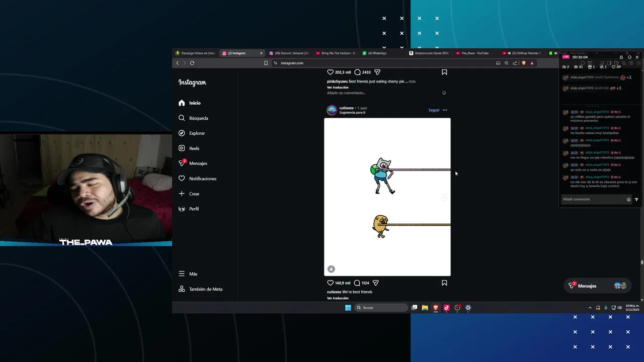
Task: Open browser zoom magnifier icon
Action: click(x=507, y=63)
